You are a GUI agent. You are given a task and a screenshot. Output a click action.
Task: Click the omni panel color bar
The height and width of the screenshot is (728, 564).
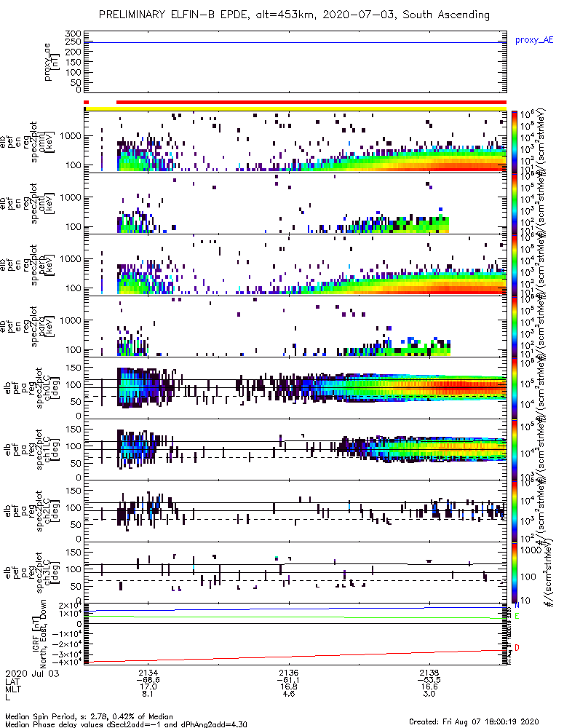pos(514,142)
